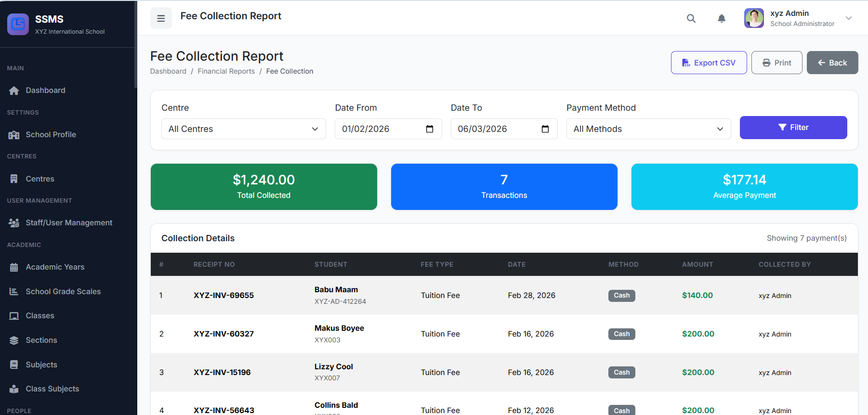Open Staff/User Management in sidebar
The image size is (868, 415).
point(69,223)
